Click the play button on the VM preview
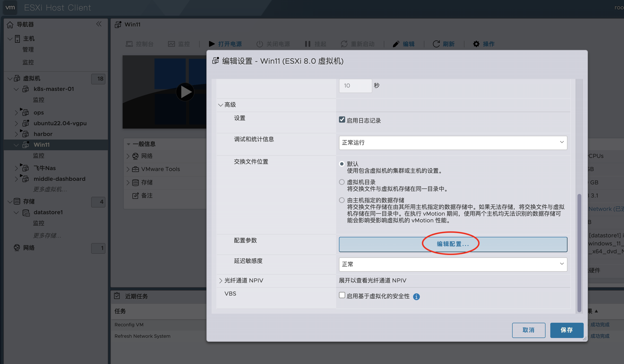 pos(185,92)
